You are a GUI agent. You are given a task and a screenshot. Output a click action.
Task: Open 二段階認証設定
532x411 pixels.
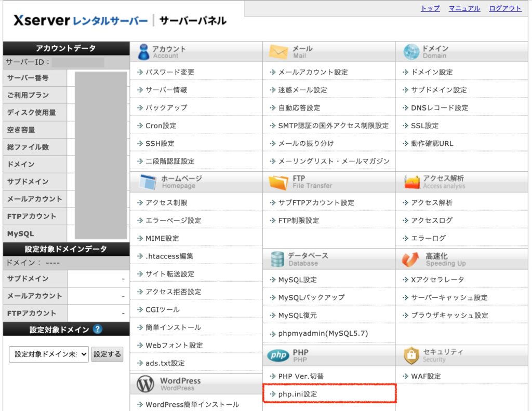click(x=170, y=161)
